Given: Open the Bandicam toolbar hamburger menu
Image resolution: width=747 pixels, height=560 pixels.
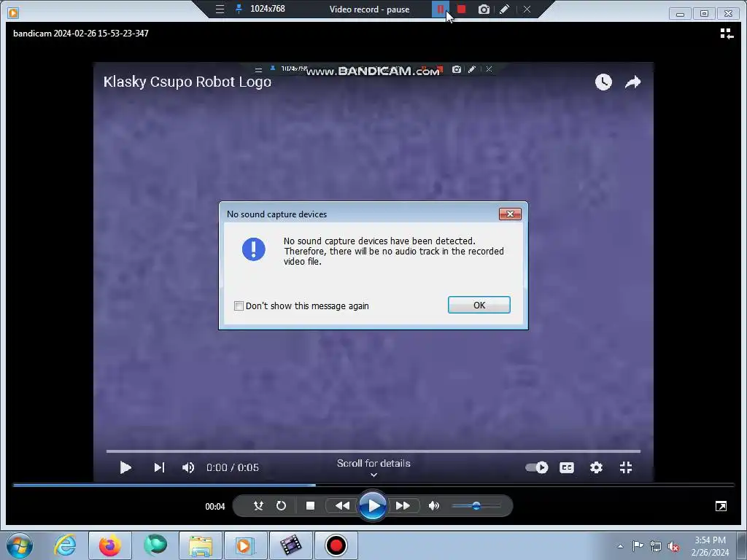Looking at the screenshot, I should point(220,9).
